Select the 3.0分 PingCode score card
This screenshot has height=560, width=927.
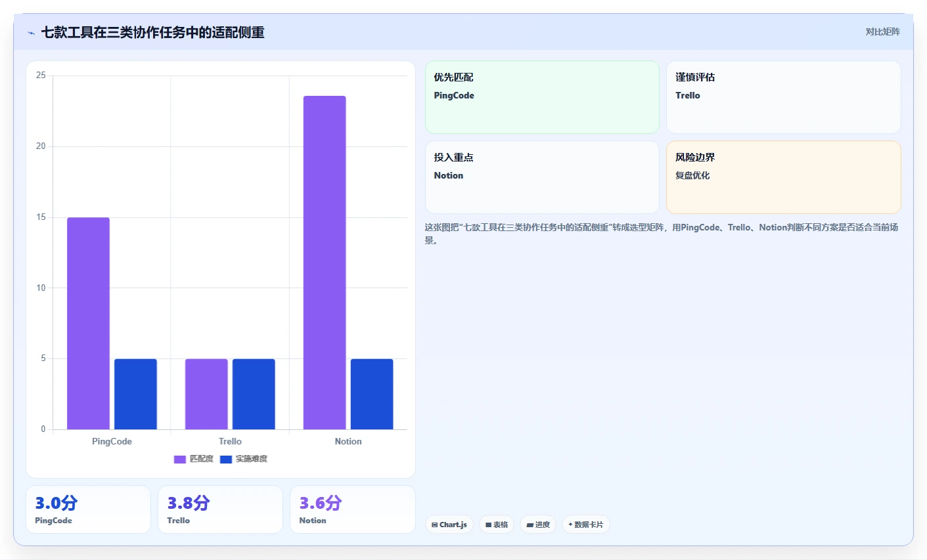pyautogui.click(x=88, y=509)
